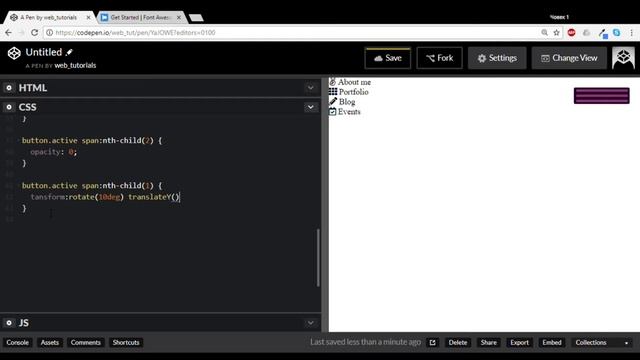This screenshot has width=640, height=360.
Task: Open the Skype extension icon
Action: click(616, 33)
